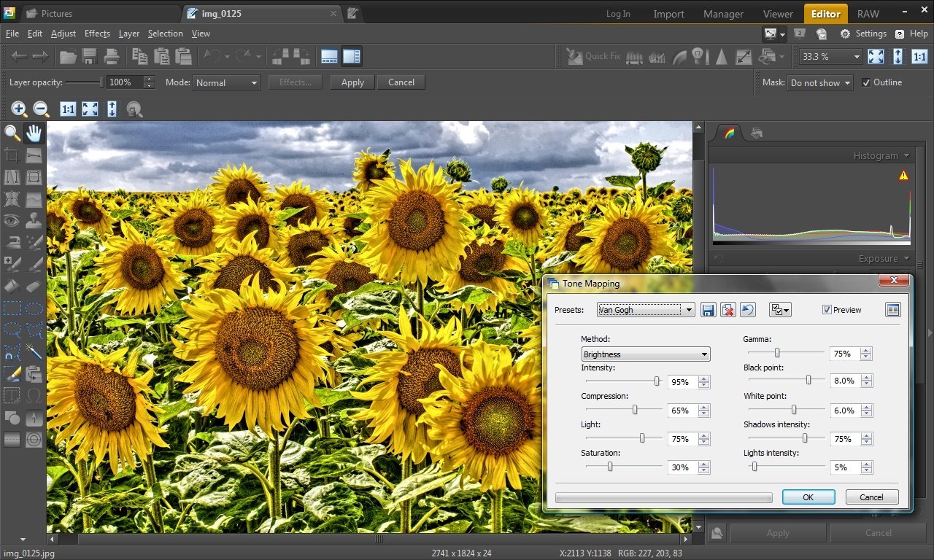Switch to the Manager tab

[723, 14]
